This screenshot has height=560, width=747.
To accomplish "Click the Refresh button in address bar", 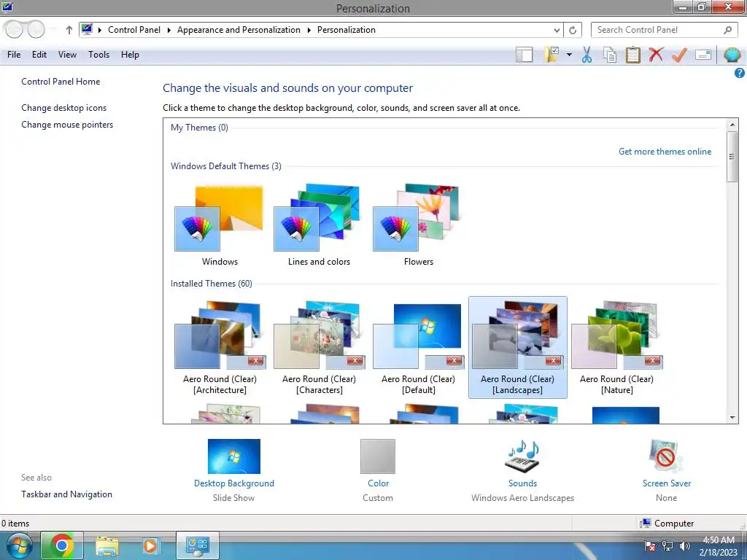I will coord(573,30).
